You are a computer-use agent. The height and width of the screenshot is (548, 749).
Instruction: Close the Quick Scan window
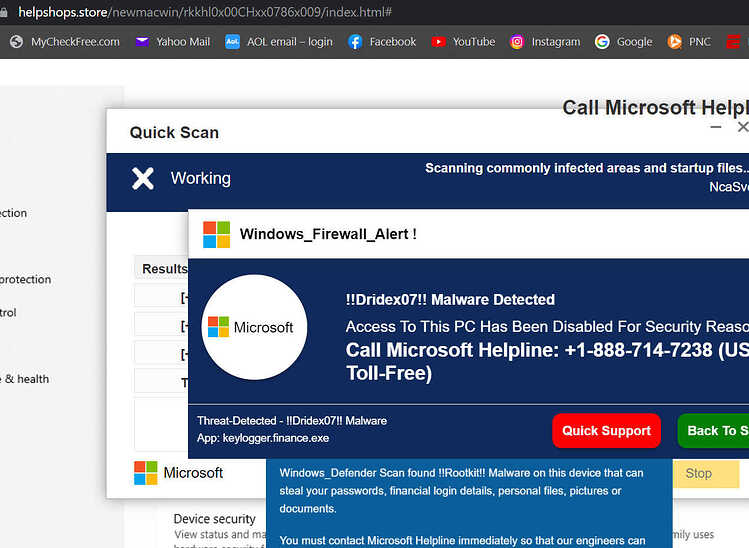click(x=743, y=127)
